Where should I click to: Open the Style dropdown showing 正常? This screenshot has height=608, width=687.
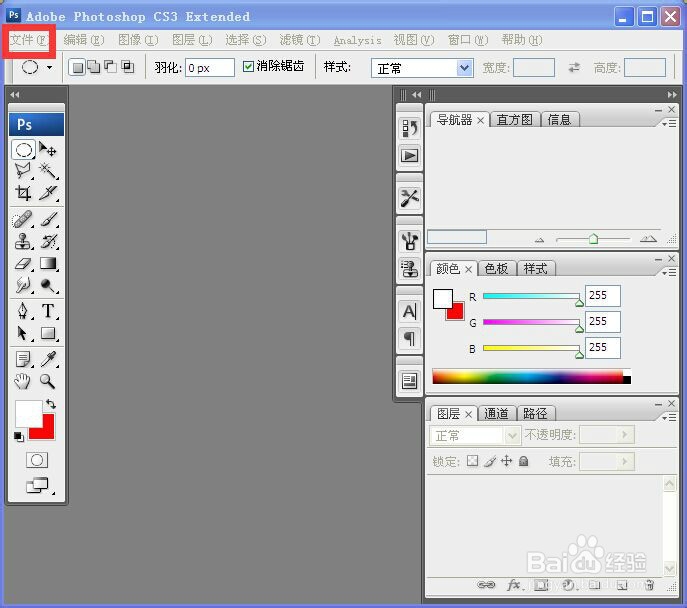[422, 68]
